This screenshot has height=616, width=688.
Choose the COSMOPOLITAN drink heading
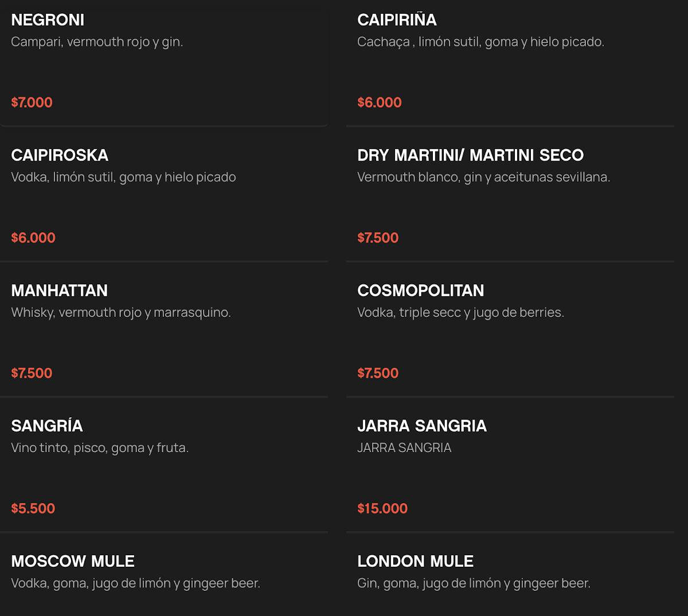(x=421, y=291)
